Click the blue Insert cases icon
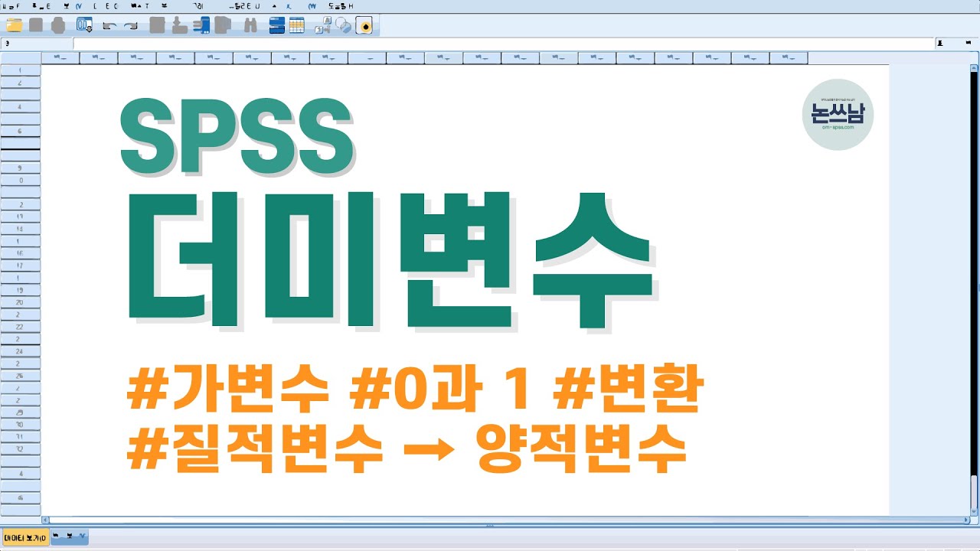This screenshot has height=551, width=980. pyautogui.click(x=277, y=25)
